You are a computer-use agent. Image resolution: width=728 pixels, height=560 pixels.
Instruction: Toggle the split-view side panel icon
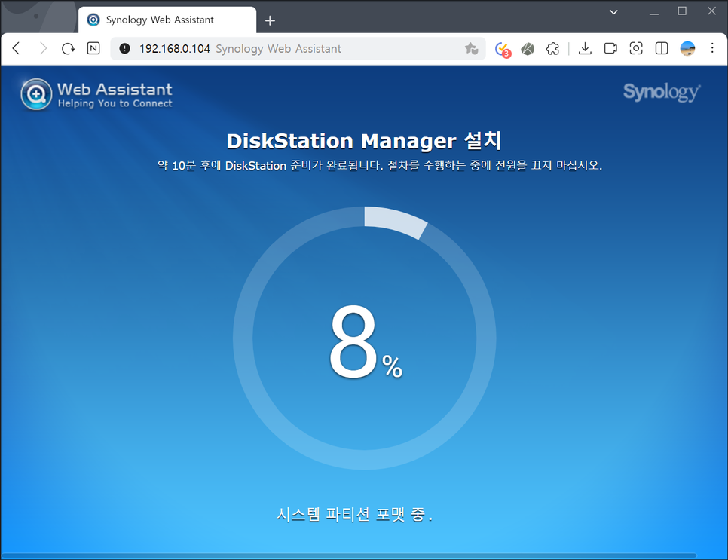tap(662, 48)
